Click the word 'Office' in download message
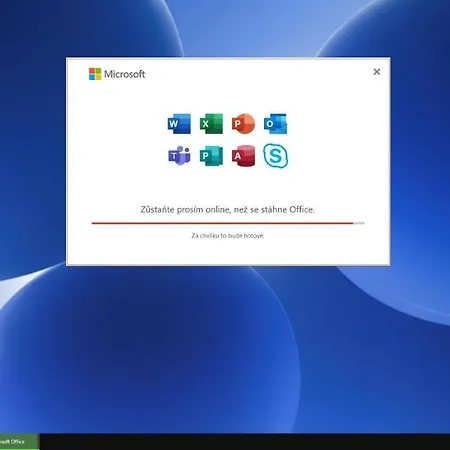The image size is (450, 450). click(302, 210)
